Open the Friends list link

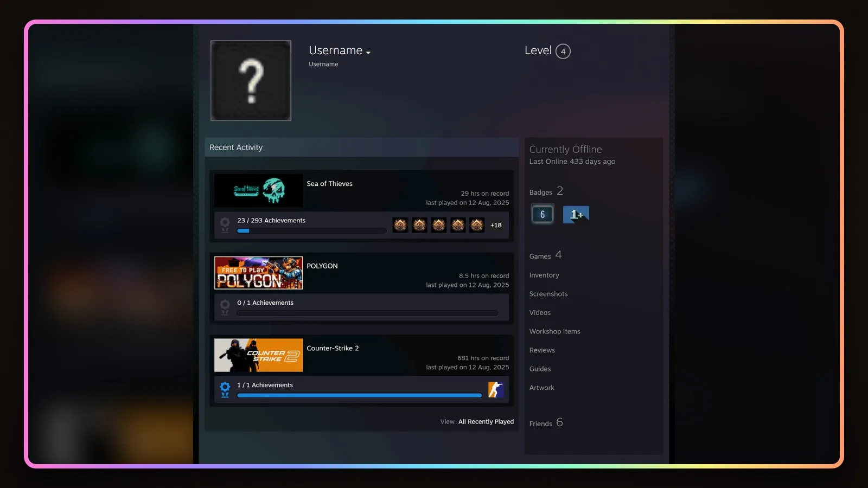pyautogui.click(x=546, y=423)
